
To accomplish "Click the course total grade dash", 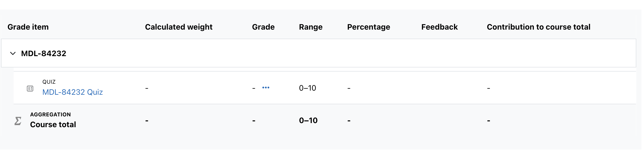I will (254, 121).
